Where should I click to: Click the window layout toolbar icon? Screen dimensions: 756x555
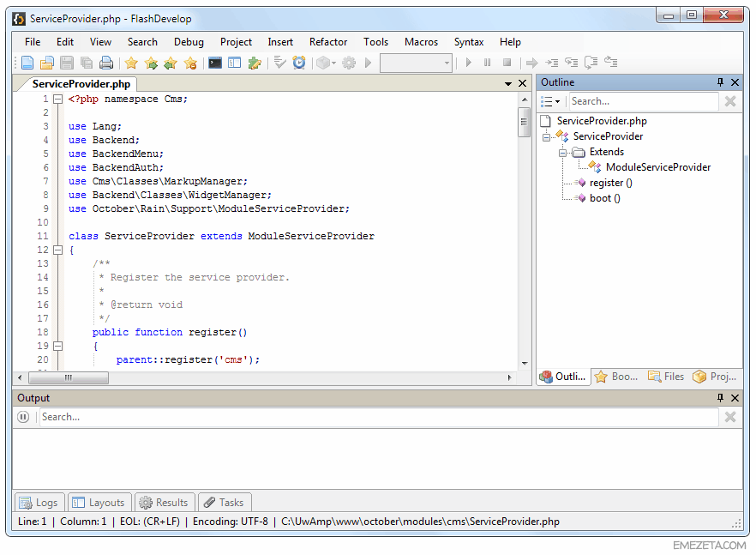pos(234,63)
